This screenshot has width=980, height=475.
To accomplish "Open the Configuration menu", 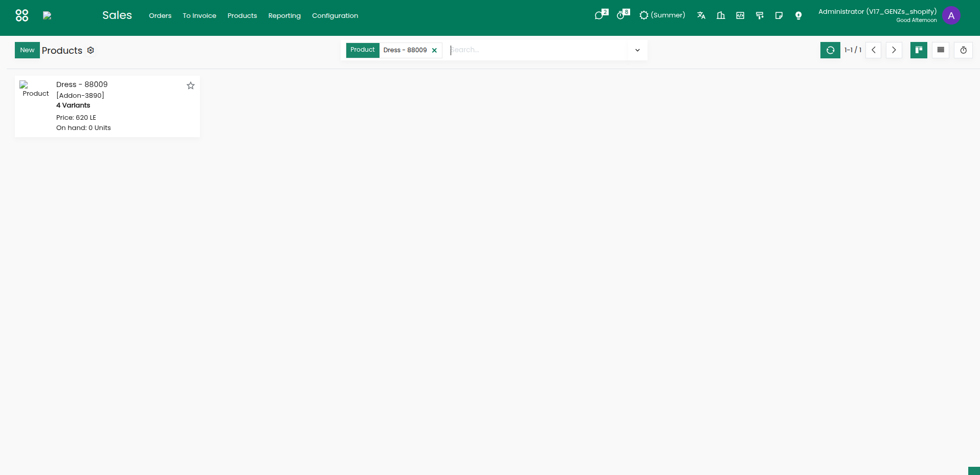I will pyautogui.click(x=335, y=16).
